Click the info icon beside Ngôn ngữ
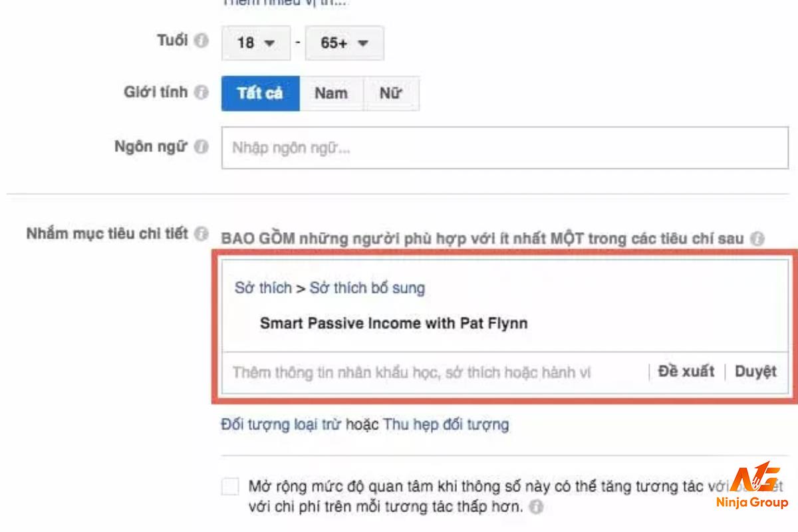This screenshot has width=798, height=532. pyautogui.click(x=201, y=147)
